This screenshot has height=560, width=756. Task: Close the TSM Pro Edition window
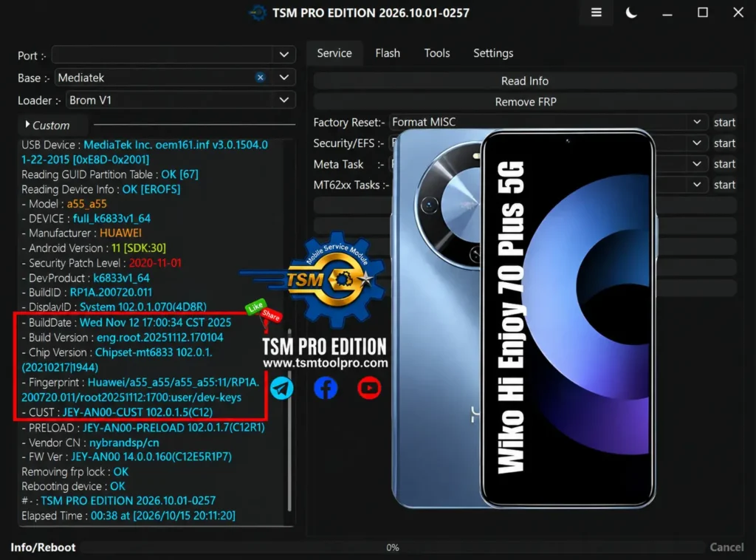[x=738, y=13]
